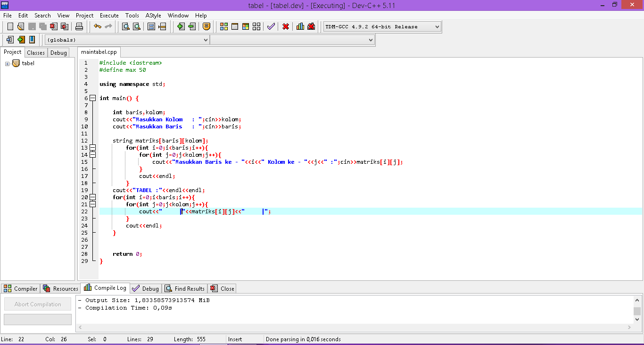
Task: Click the Insert icon in the second toolbar row
Action: (x=10, y=40)
